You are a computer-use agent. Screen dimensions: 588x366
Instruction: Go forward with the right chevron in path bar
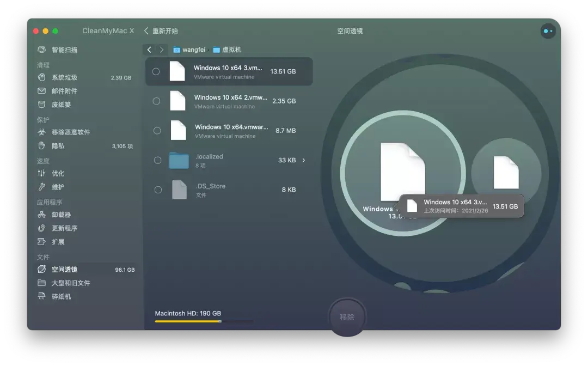click(161, 50)
